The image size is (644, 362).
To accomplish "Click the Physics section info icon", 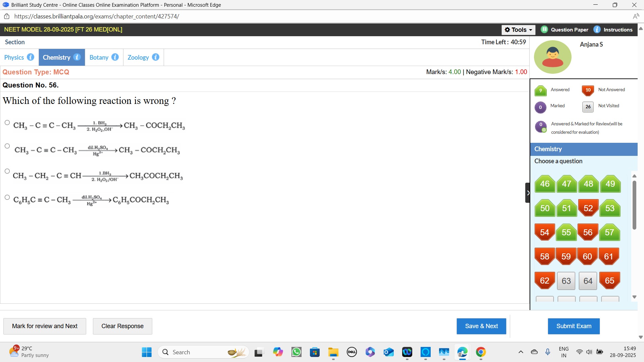I will tap(31, 57).
